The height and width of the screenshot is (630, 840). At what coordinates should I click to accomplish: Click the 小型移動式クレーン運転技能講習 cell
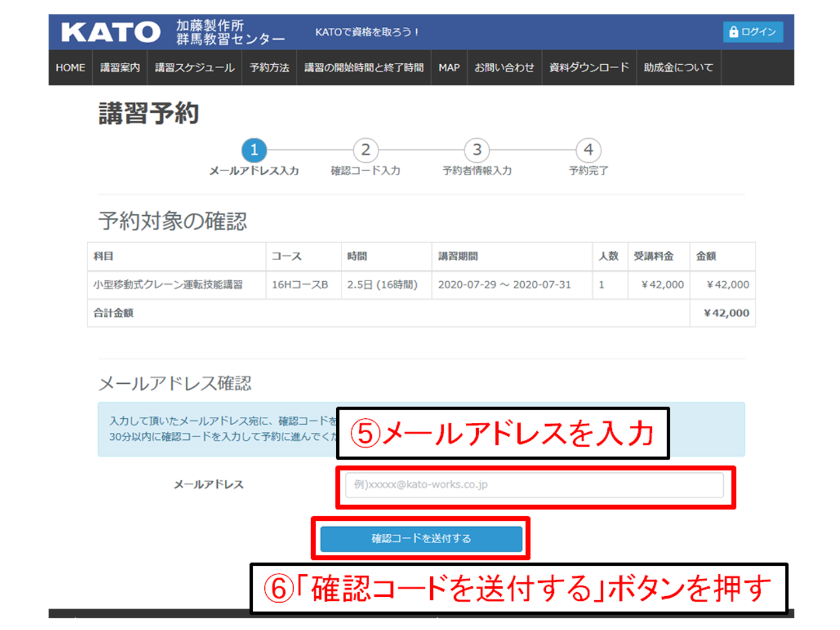pos(176,285)
